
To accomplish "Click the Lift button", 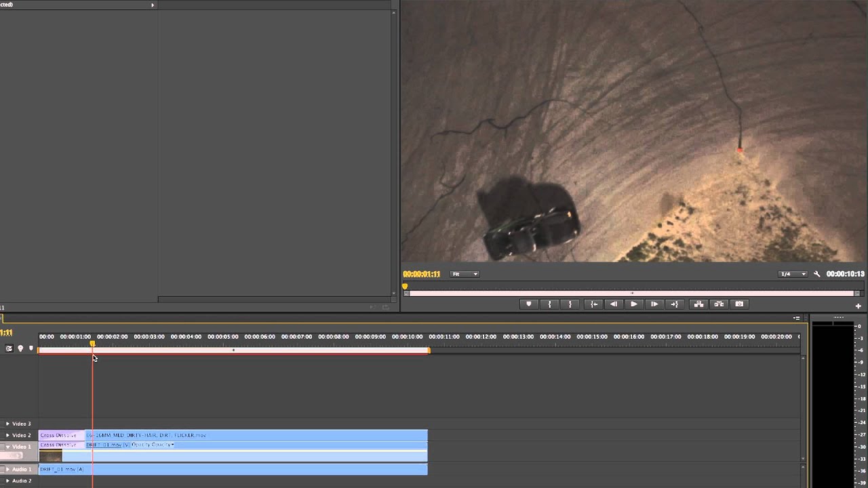I will 698,304.
